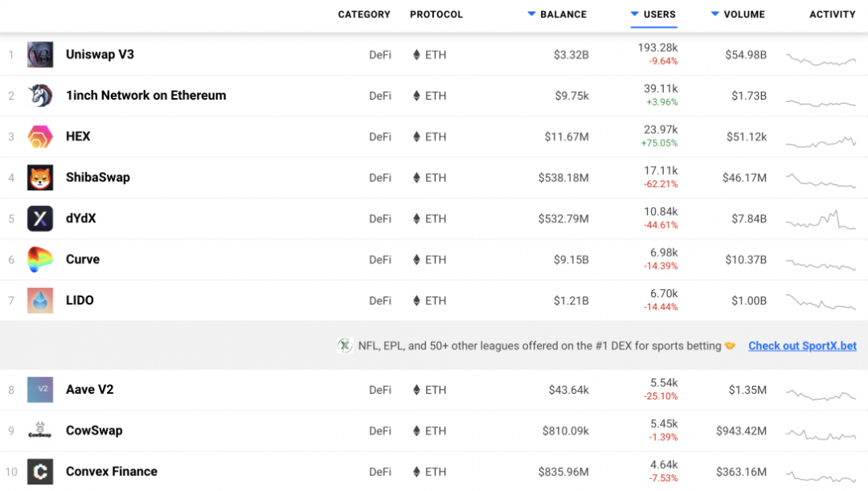Sort table by Volume column
868x491 pixels.
pos(743,14)
